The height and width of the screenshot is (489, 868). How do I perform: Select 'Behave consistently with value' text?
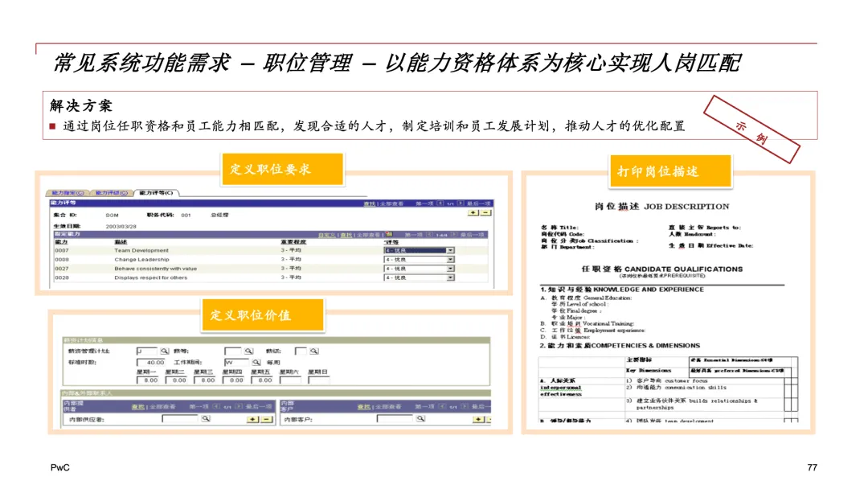(156, 269)
